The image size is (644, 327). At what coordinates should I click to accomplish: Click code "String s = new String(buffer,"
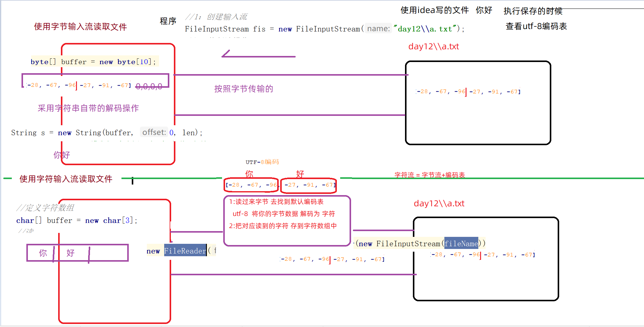(x=72, y=132)
